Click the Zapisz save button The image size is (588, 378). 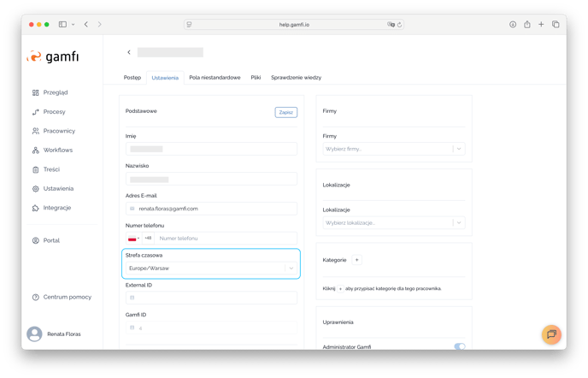(285, 112)
